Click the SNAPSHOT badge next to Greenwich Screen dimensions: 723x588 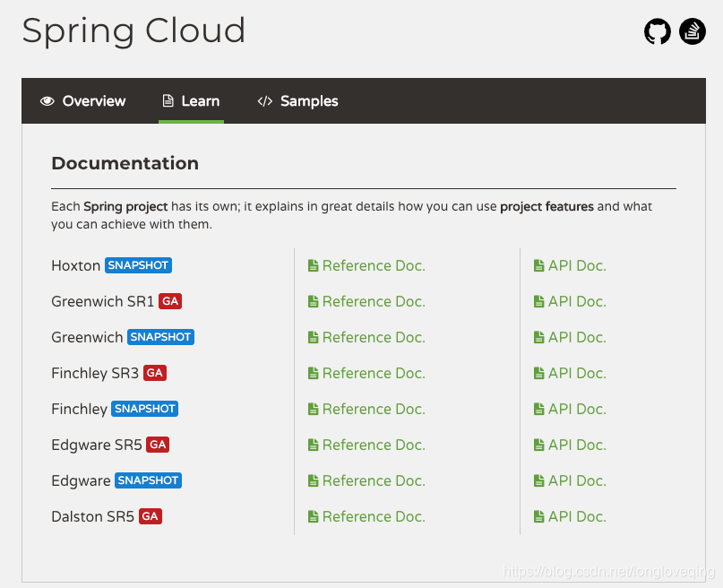[160, 337]
